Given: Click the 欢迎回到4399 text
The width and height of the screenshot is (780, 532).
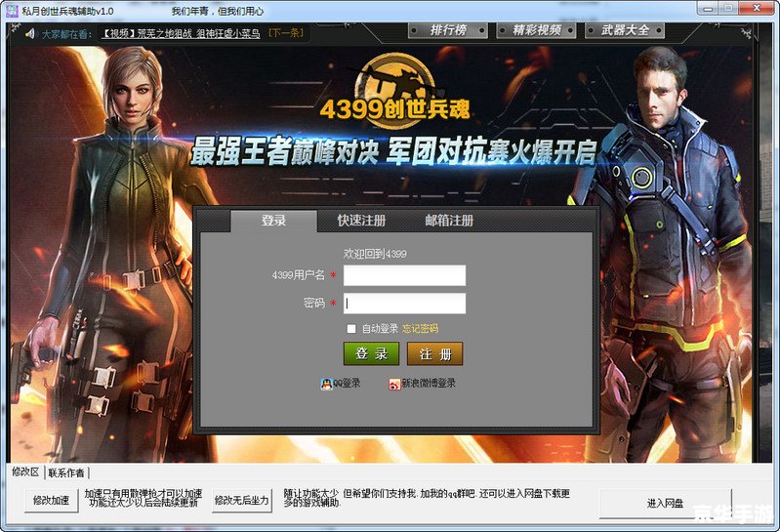Looking at the screenshot, I should click(375, 254).
